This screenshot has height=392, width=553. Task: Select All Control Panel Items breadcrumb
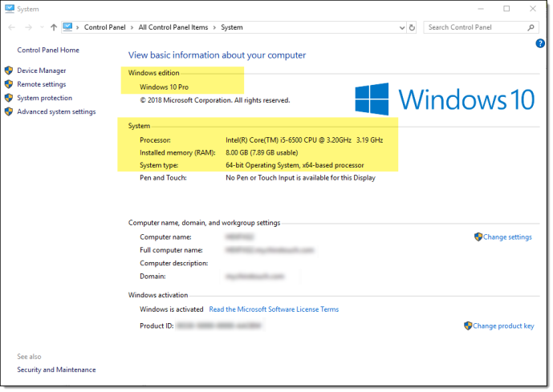click(173, 27)
